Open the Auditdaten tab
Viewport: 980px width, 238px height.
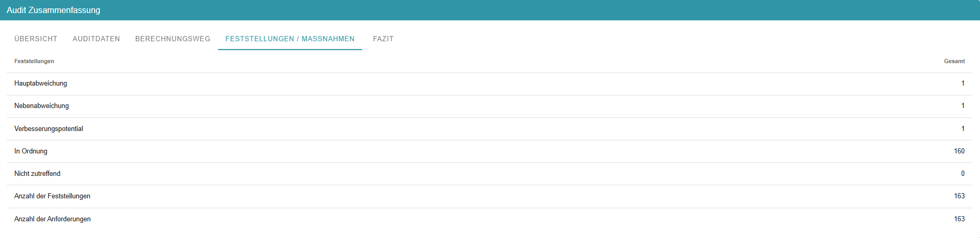point(96,39)
